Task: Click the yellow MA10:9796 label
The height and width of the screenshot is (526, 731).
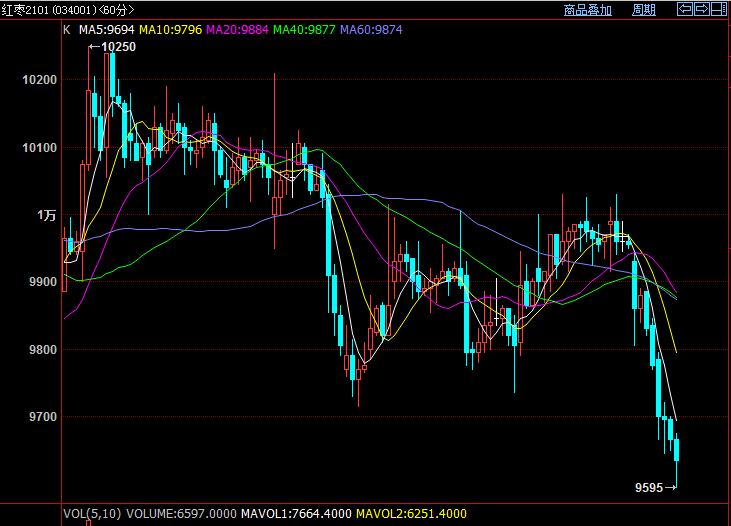Action: click(170, 30)
